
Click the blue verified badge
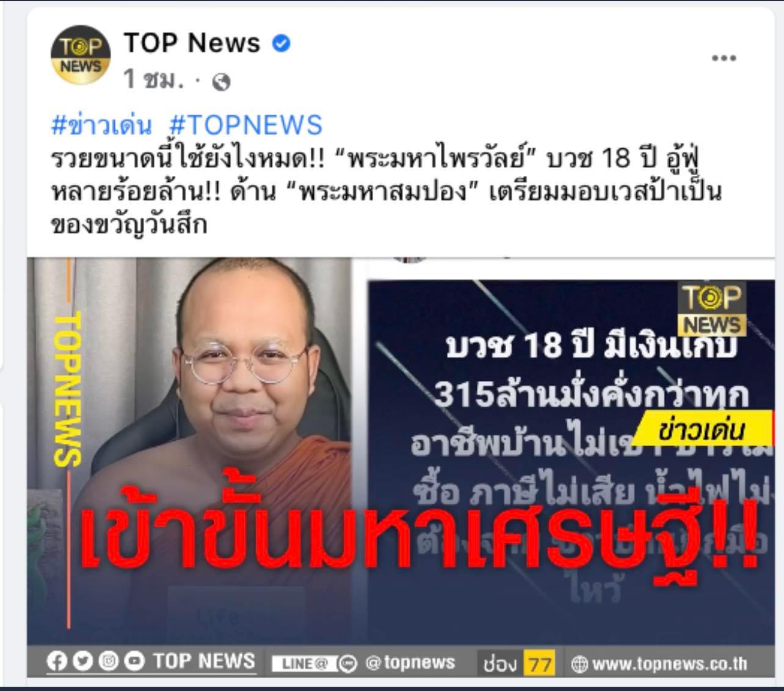[x=281, y=43]
